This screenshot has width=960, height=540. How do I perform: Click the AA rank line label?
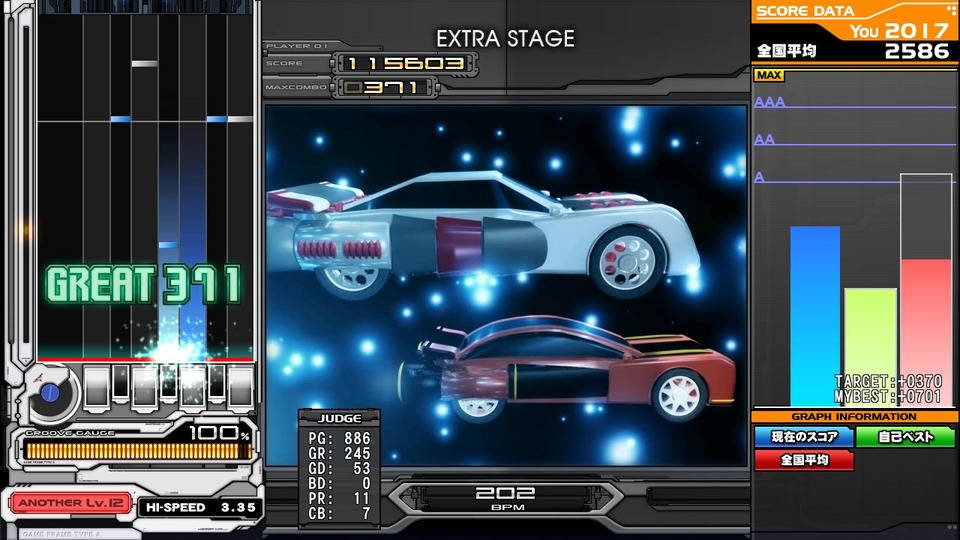(765, 140)
